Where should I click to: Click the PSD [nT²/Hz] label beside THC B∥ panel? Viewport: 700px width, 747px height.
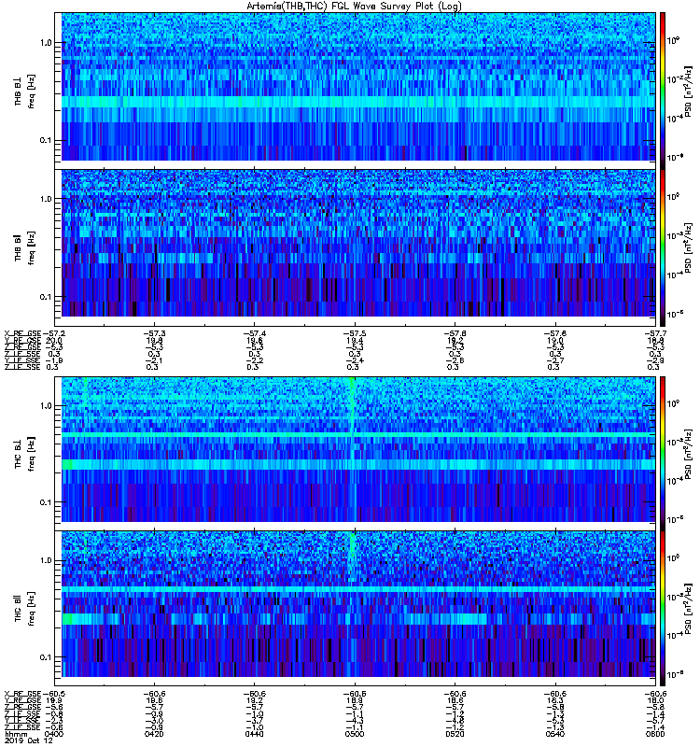[689, 609]
